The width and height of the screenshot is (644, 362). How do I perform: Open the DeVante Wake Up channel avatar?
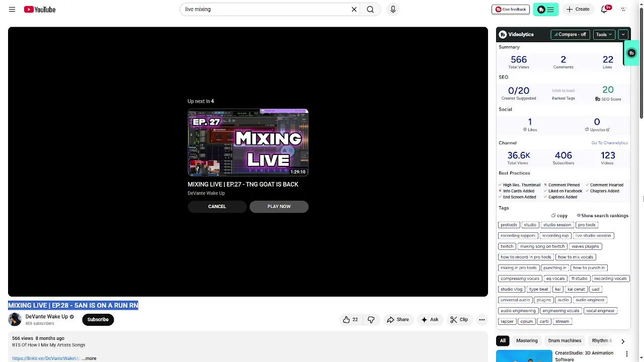(x=15, y=320)
